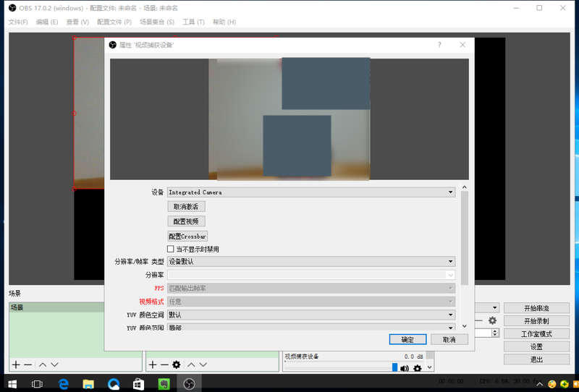Open the 查看(V) menu
579x392 pixels.
click(77, 22)
